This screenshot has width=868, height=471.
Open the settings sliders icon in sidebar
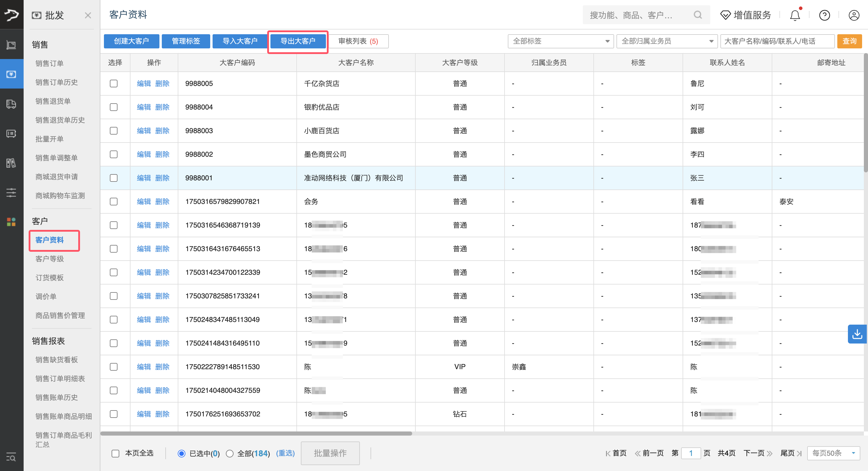pyautogui.click(x=11, y=192)
